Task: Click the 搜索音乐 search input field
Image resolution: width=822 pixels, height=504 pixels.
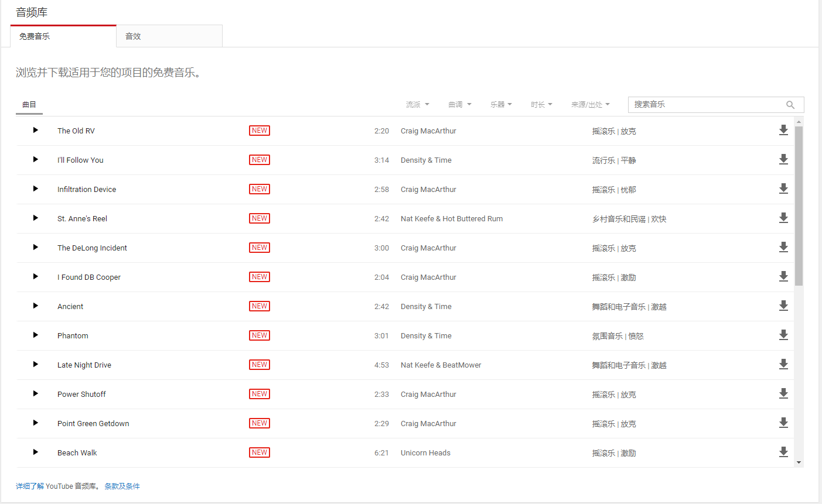Action: pyautogui.click(x=706, y=105)
